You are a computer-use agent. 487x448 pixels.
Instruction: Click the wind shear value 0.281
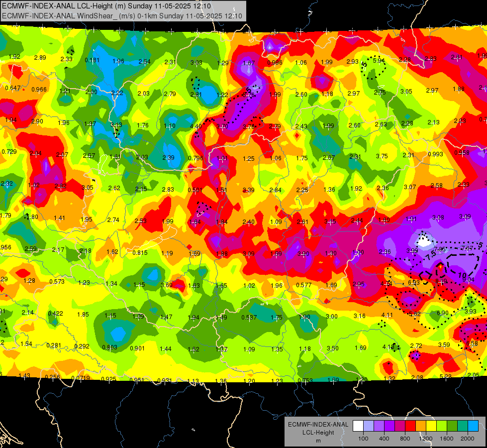pos(54,346)
